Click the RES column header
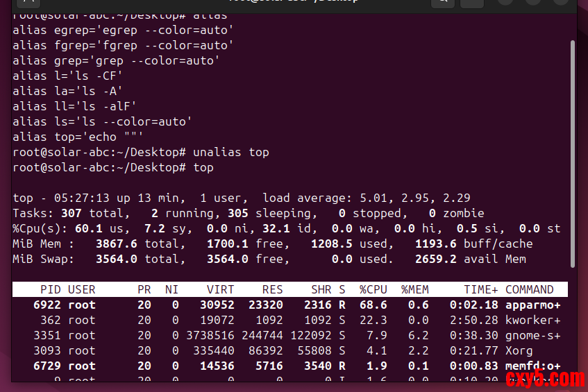This screenshot has height=392, width=588. coord(272,290)
